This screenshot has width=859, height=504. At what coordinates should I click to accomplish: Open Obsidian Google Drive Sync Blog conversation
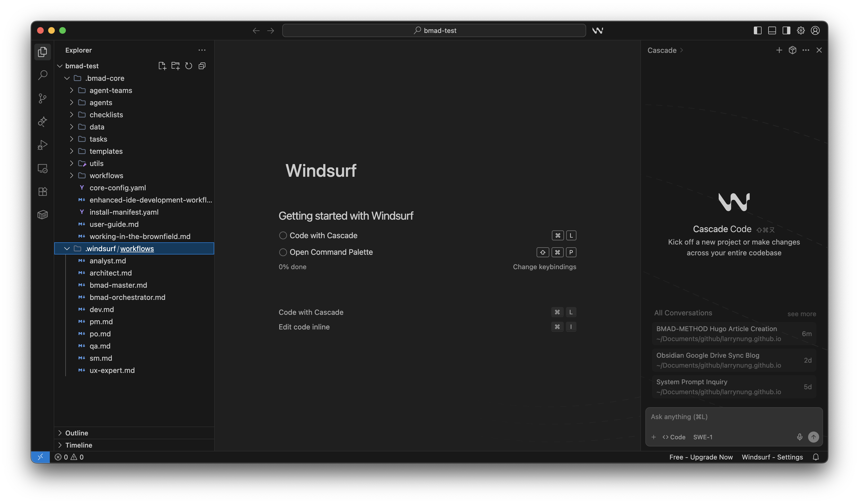pyautogui.click(x=734, y=360)
